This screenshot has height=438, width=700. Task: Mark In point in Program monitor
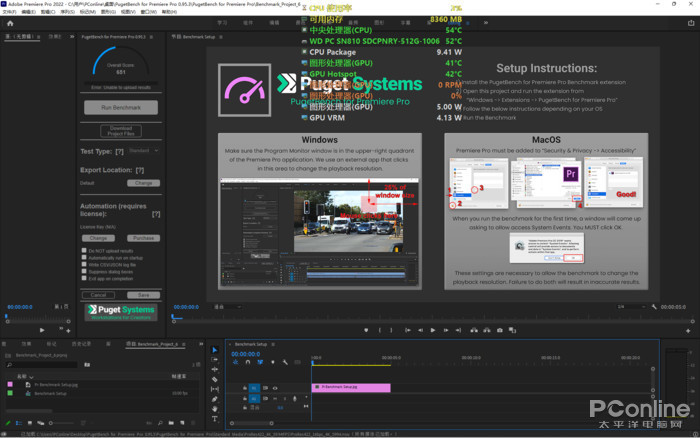coord(380,330)
